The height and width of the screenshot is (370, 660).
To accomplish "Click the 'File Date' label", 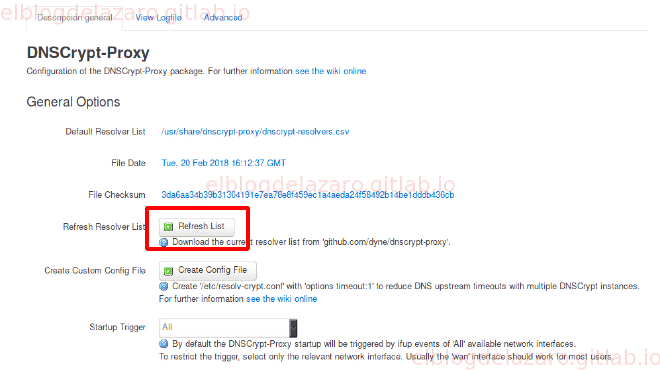I will 128,163.
